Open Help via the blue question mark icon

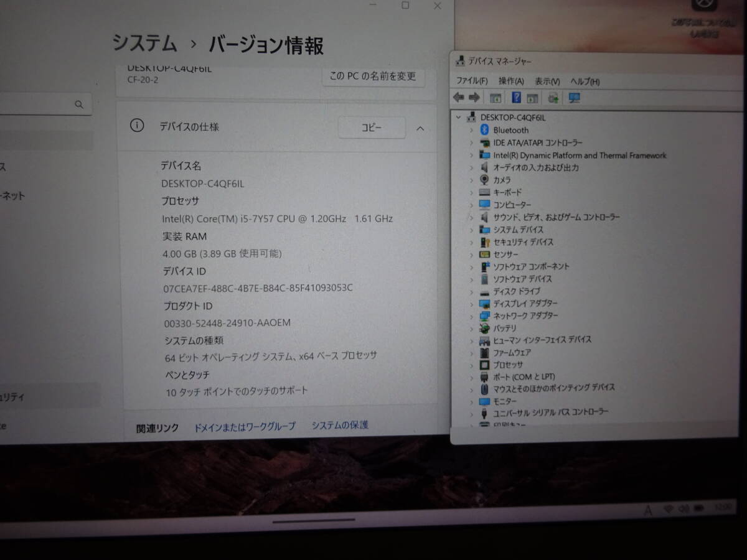(x=516, y=98)
